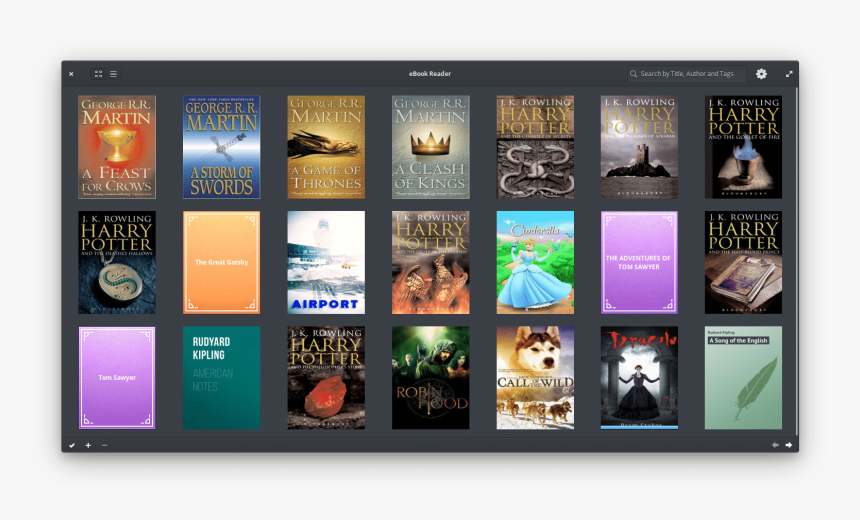Click the checkmark selection icon at bottom

pos(72,445)
